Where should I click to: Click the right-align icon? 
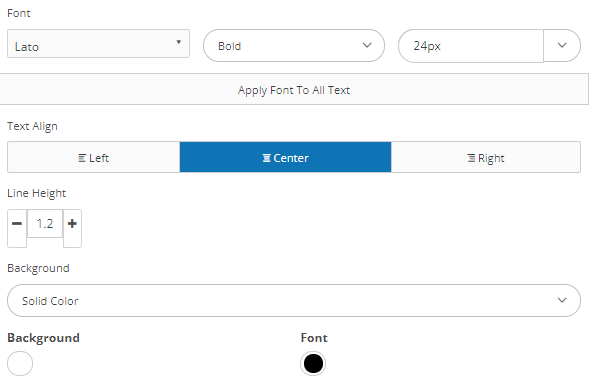(x=471, y=158)
